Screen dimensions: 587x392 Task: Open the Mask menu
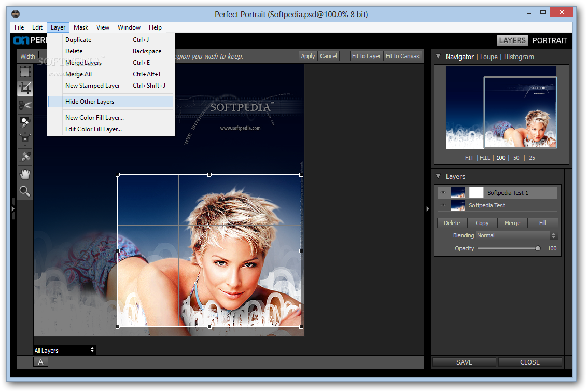[81, 27]
